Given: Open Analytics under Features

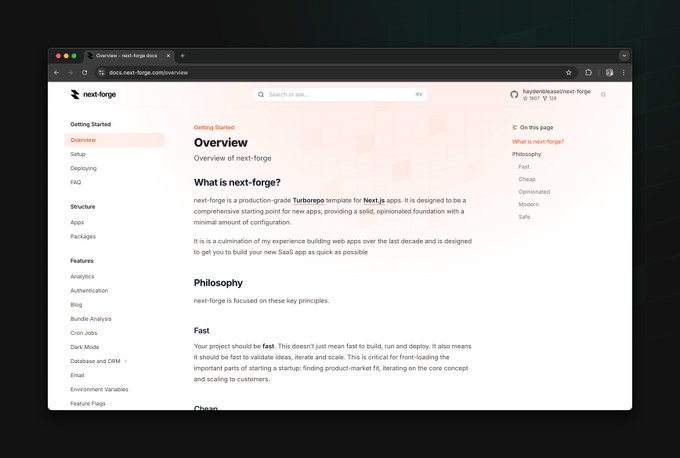Looking at the screenshot, I should (82, 277).
